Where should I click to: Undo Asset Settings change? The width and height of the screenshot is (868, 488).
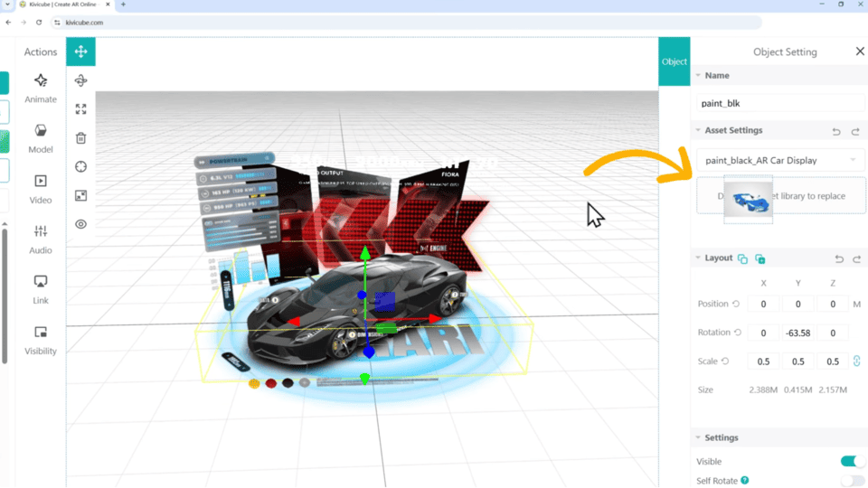(x=836, y=131)
